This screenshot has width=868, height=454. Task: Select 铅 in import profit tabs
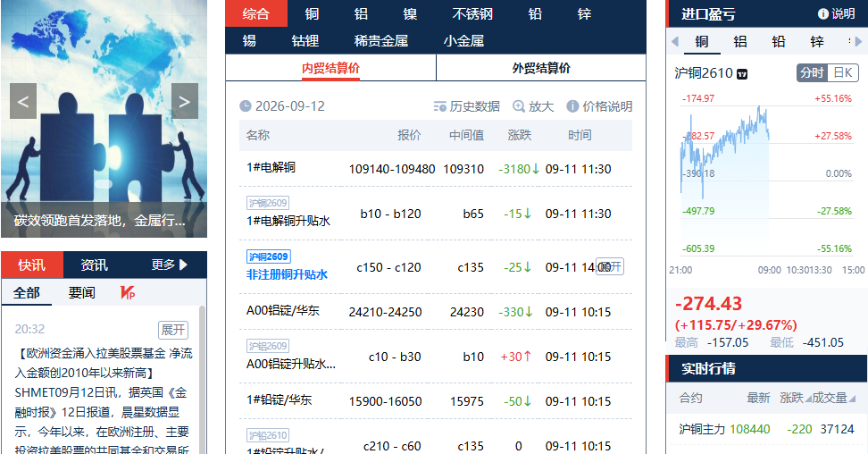pyautogui.click(x=779, y=42)
